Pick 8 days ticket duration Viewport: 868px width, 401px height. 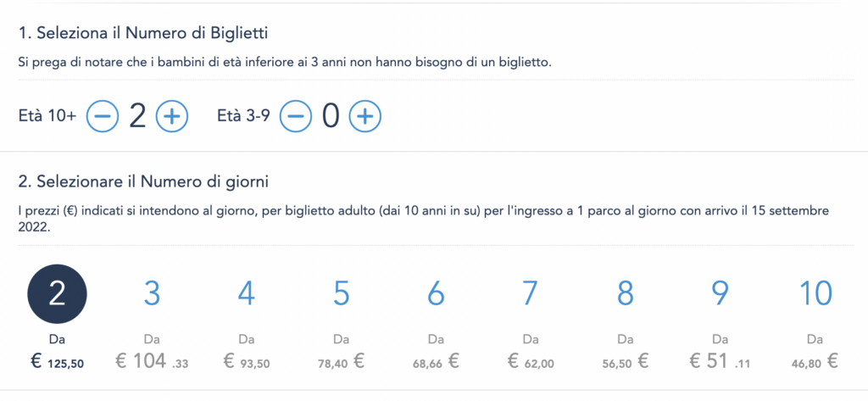click(x=625, y=294)
